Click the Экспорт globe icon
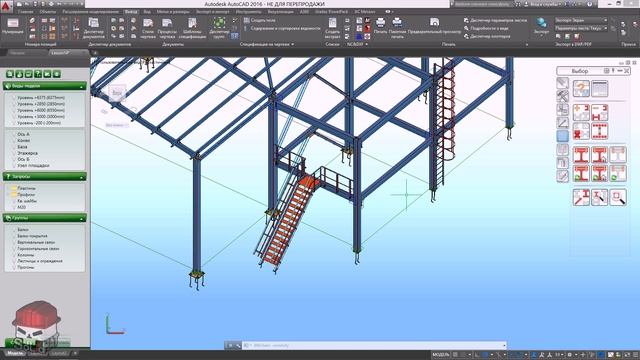Image resolution: width=640 pixels, height=360 pixels. point(542,25)
